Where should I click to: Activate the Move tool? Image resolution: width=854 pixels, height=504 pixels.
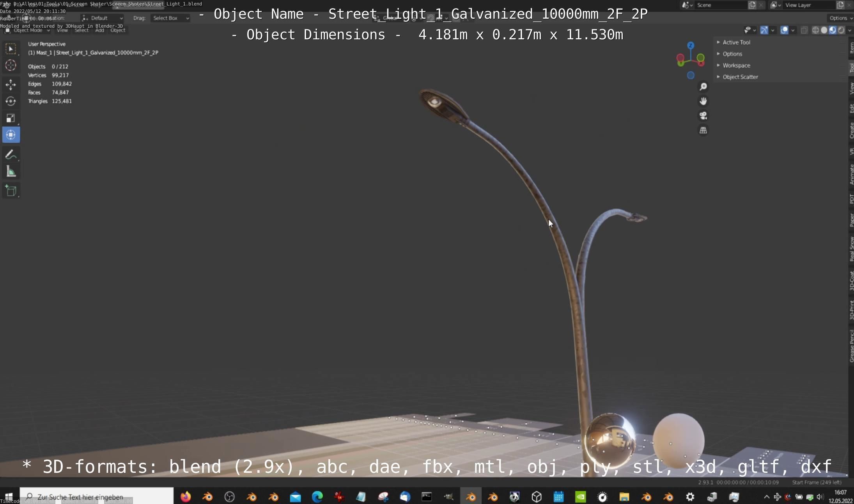pyautogui.click(x=11, y=84)
